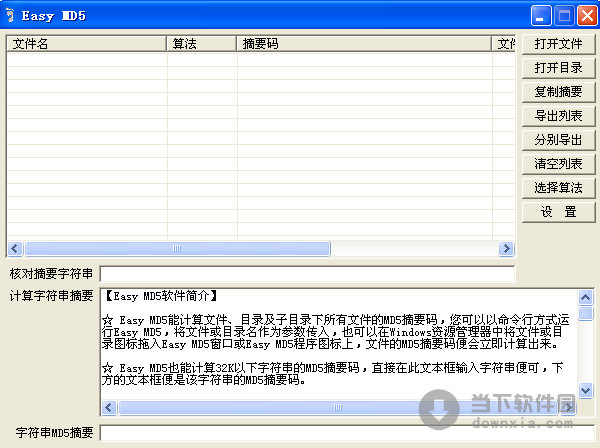Copy the digest with 复制摘要
This screenshot has height=448, width=600.
[558, 92]
